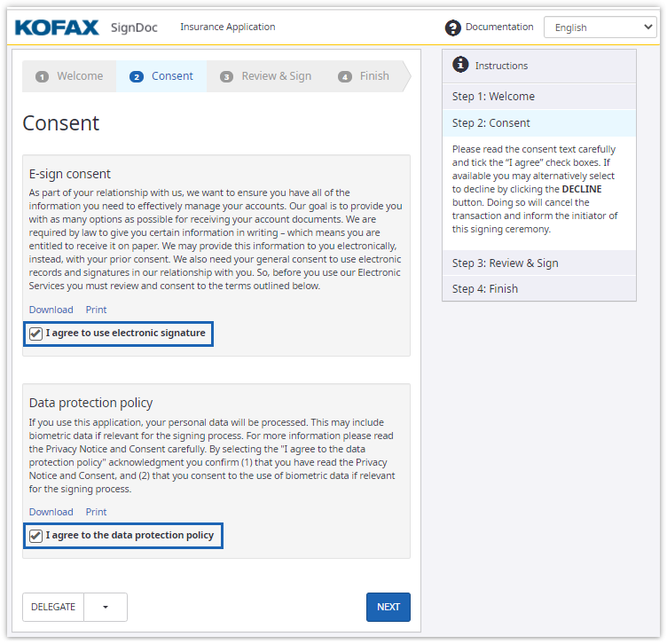Viewport: 667px width, 644px height.
Task: Switch to the Welcome step tab
Action: pos(79,76)
